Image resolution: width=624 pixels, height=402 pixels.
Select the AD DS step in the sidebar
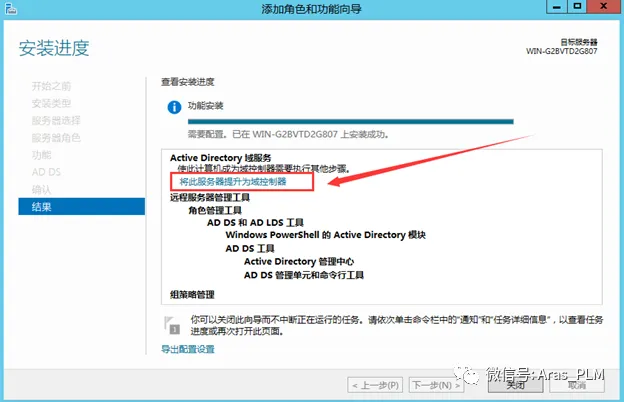coord(46,172)
